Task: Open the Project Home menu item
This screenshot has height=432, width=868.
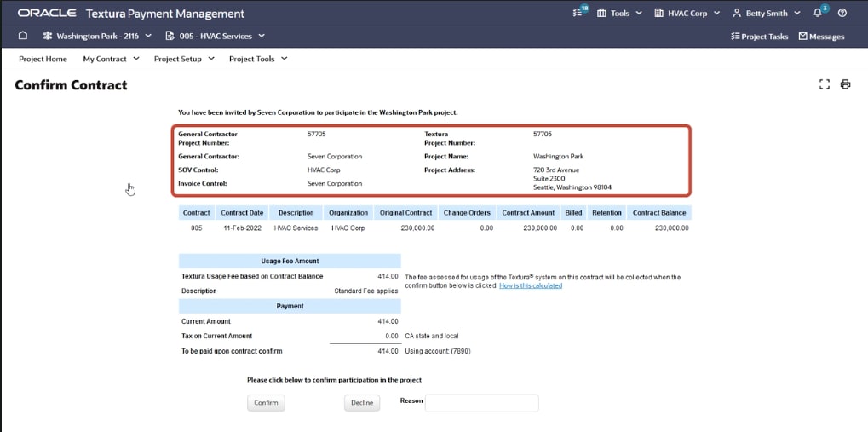Action: pyautogui.click(x=43, y=59)
